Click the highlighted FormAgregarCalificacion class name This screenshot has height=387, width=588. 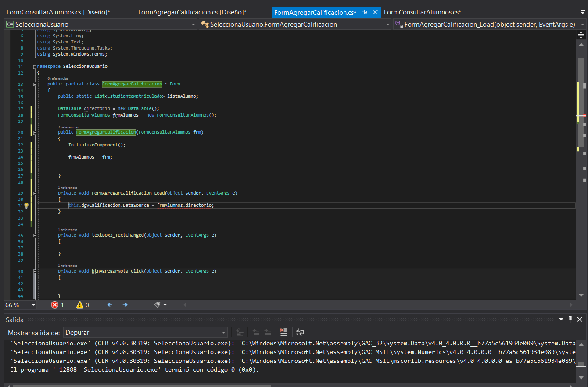click(x=132, y=84)
